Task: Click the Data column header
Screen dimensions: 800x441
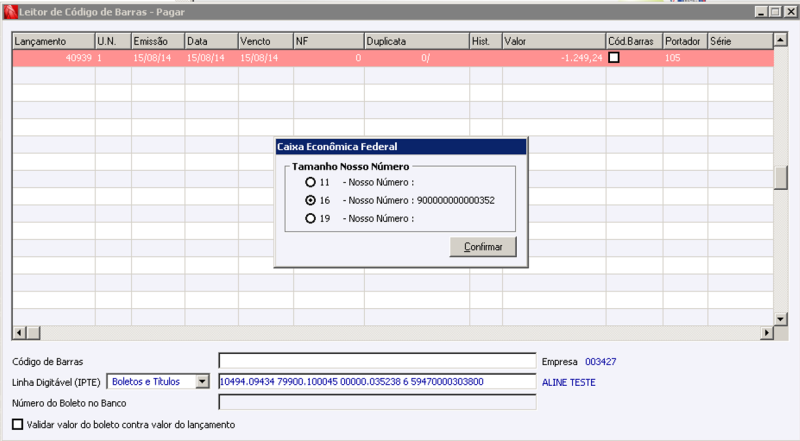Action: pos(212,41)
